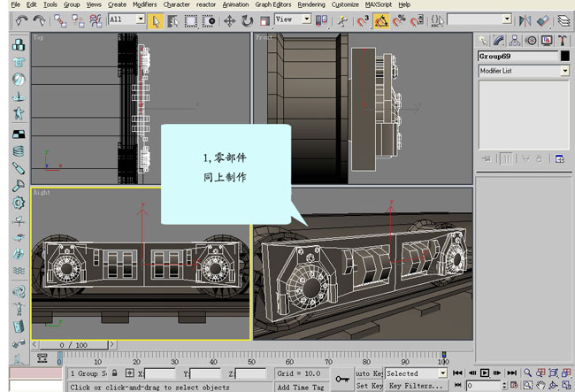Click Go to Start playback button
575x392 pixels.
[x=457, y=373]
